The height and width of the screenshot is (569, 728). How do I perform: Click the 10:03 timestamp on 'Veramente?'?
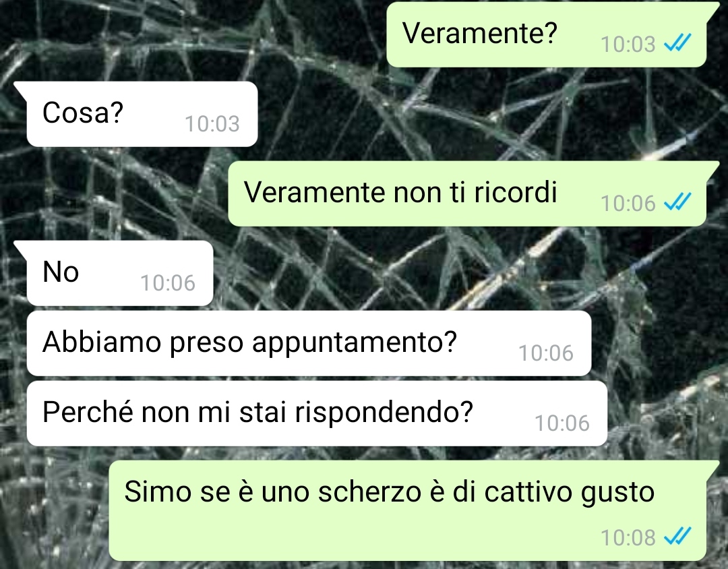628,44
